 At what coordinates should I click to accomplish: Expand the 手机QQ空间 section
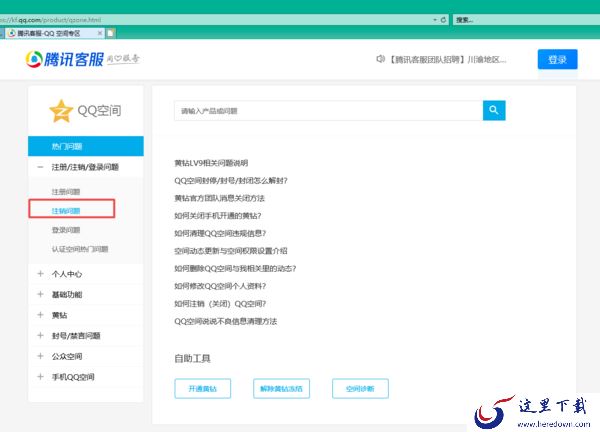click(86, 377)
